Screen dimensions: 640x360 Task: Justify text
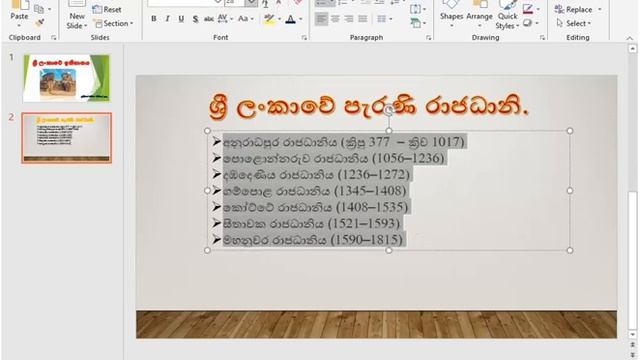coord(363,19)
